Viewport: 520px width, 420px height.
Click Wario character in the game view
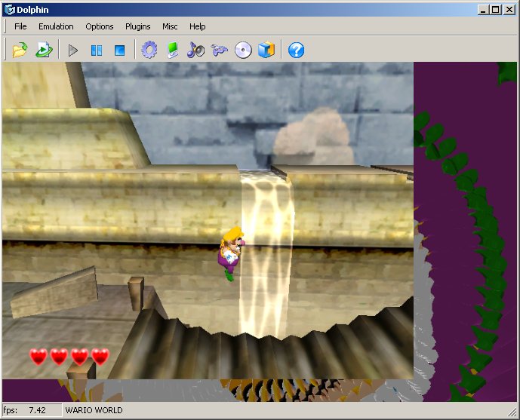232,253
